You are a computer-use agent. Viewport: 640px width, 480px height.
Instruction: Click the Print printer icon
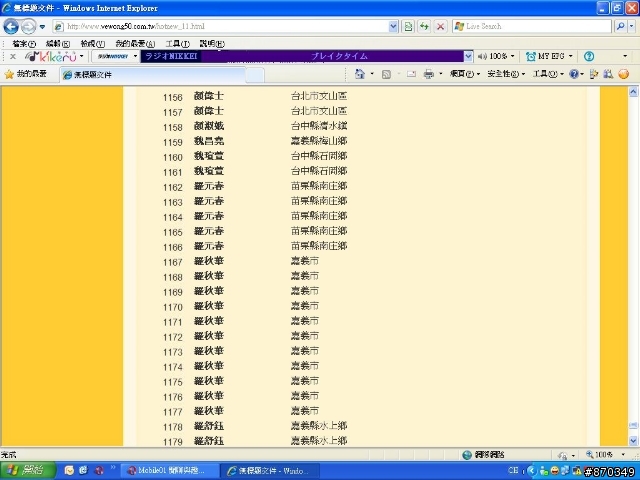click(429, 74)
